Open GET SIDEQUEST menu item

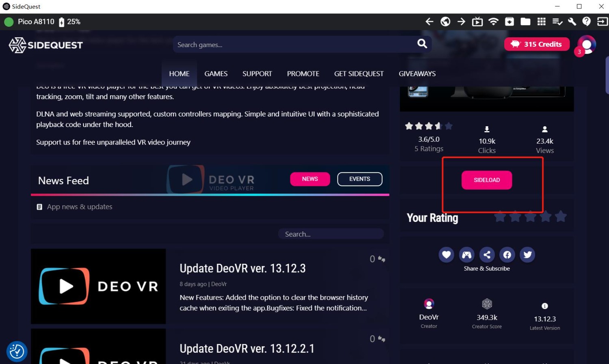359,73
